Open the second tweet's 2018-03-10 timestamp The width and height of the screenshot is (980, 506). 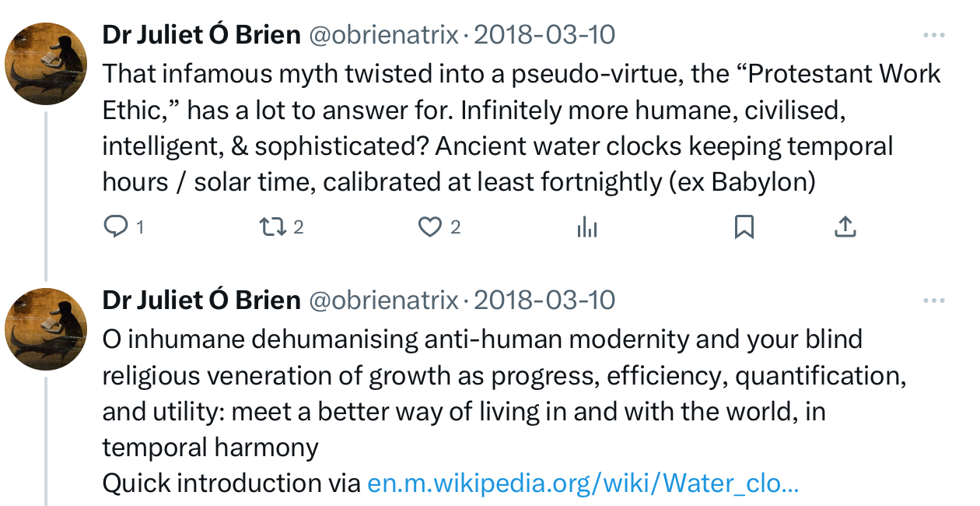[x=544, y=300]
